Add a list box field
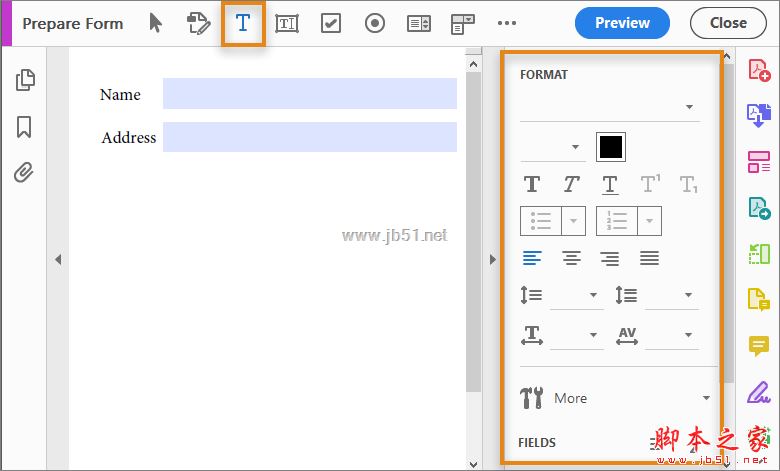This screenshot has height=471, width=780. coord(419,23)
